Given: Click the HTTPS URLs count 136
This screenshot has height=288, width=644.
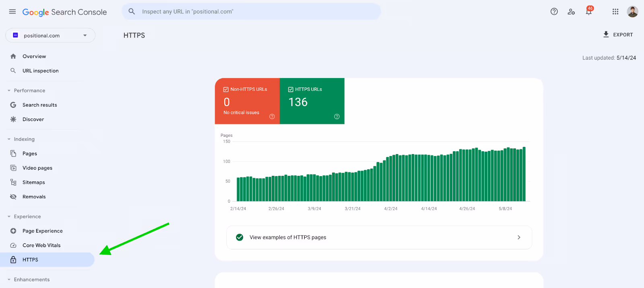Looking at the screenshot, I should [x=298, y=102].
